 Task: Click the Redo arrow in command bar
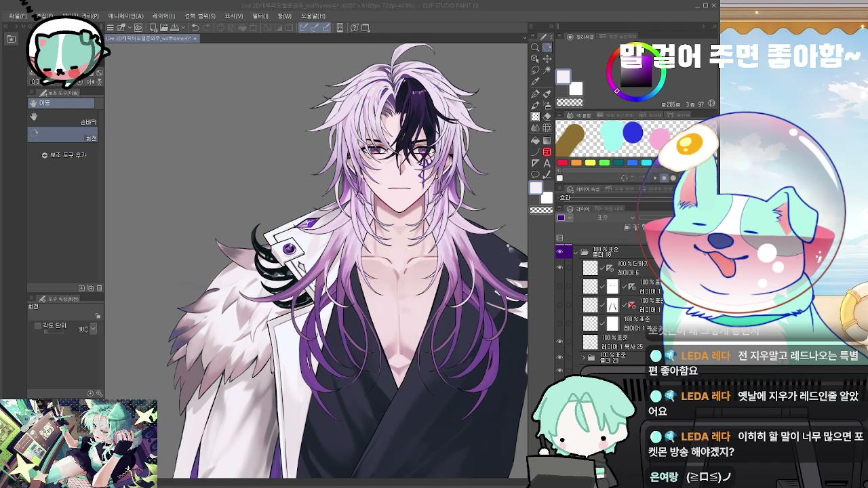pyautogui.click(x=208, y=28)
